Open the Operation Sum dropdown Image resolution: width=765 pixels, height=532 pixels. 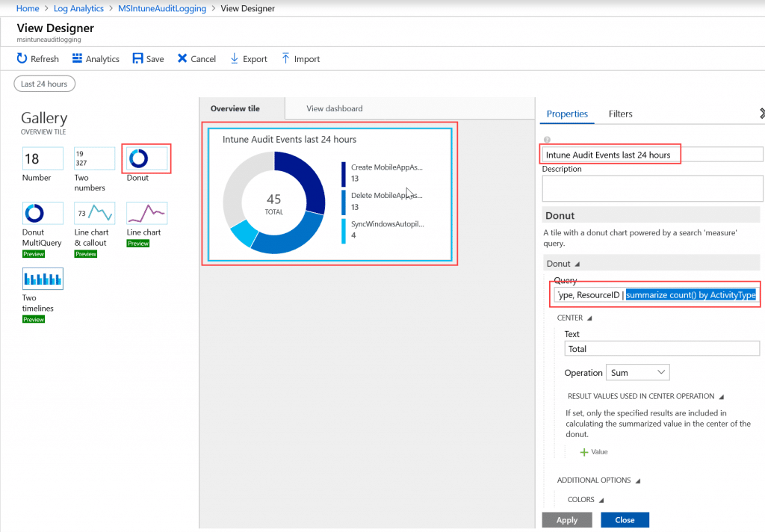click(x=638, y=372)
